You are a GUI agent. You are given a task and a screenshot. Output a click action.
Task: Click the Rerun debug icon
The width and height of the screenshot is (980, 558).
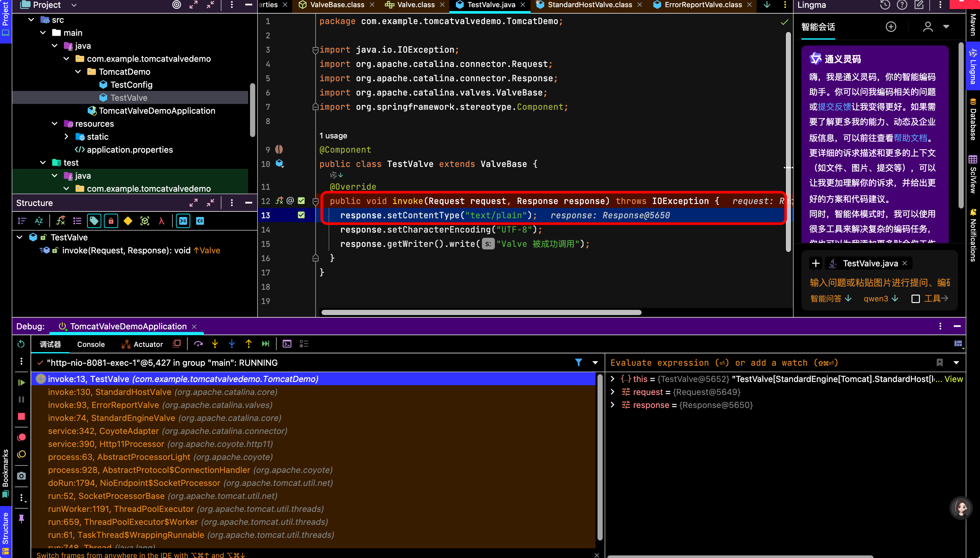point(21,344)
